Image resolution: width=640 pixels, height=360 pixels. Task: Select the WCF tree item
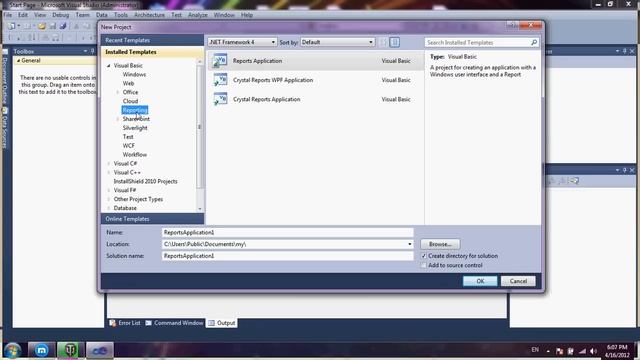click(x=129, y=146)
